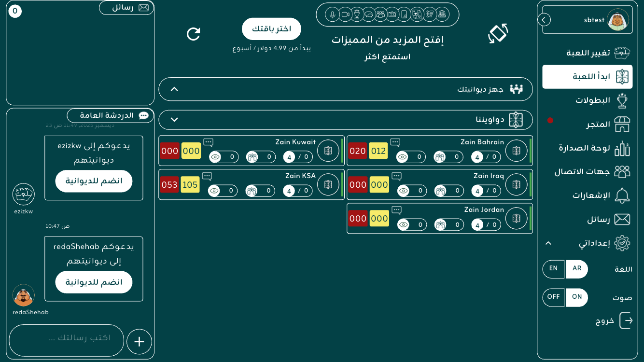Expand the دواويننا section chevron
The height and width of the screenshot is (362, 644).
click(175, 120)
